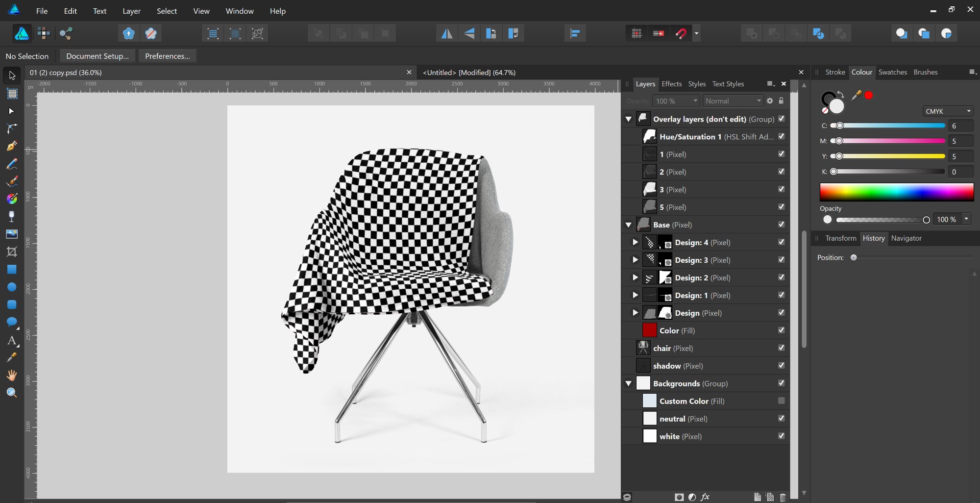
Task: Click the Document Setup button
Action: (97, 56)
